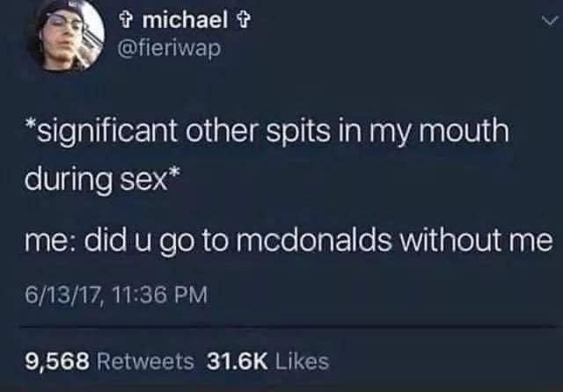Viewport: 563px width, 392px height.
Task: Click the words "without me" in tweet
Action: tap(476, 240)
